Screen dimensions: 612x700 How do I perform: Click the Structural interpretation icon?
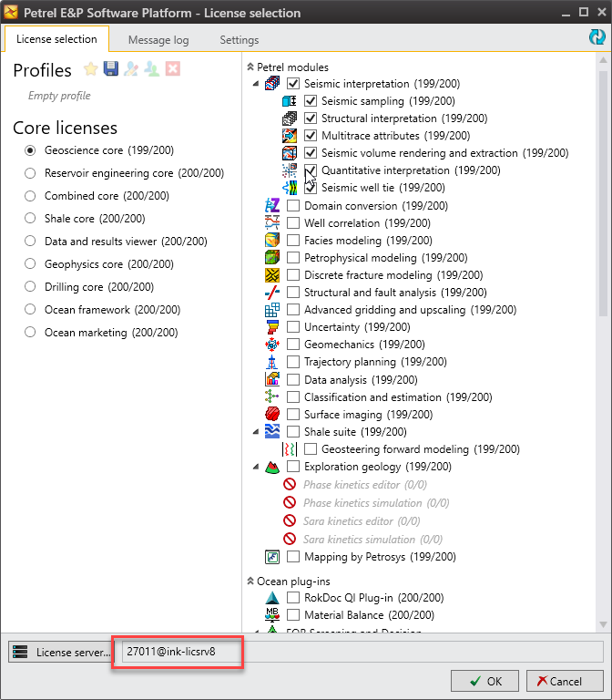click(290, 118)
